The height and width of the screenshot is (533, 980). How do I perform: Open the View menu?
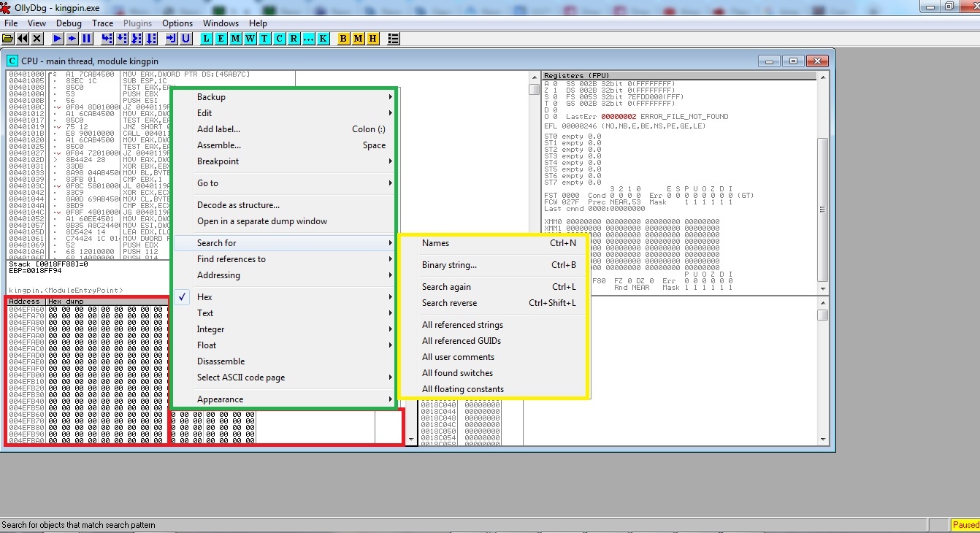pyautogui.click(x=37, y=23)
